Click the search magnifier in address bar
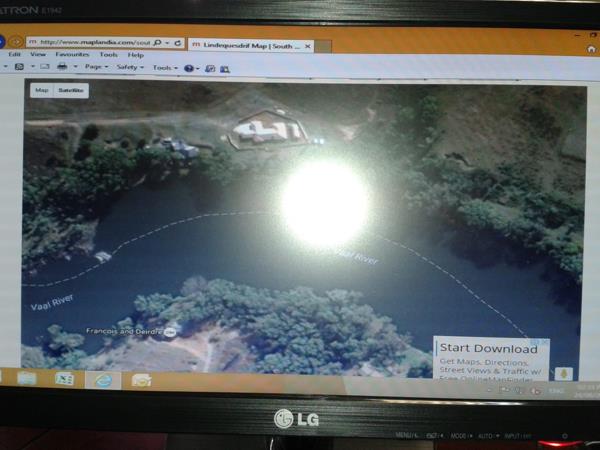Image resolution: width=600 pixels, height=450 pixels. click(x=158, y=43)
